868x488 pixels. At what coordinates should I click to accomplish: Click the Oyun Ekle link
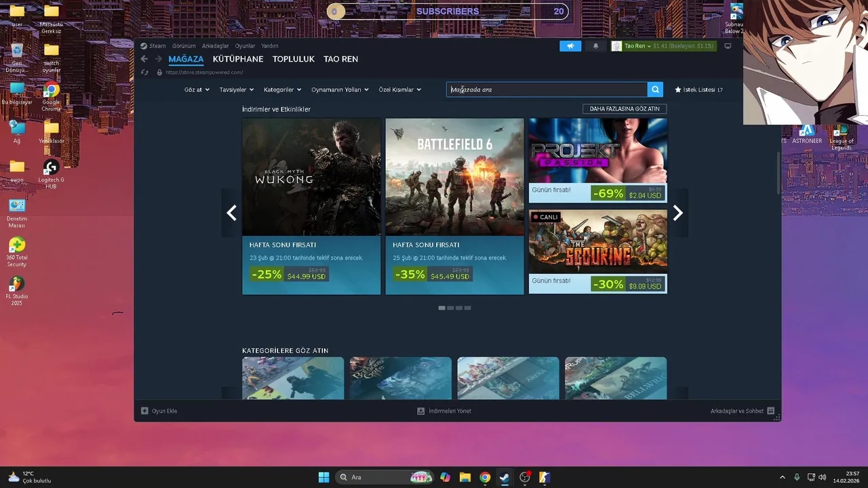point(164,411)
